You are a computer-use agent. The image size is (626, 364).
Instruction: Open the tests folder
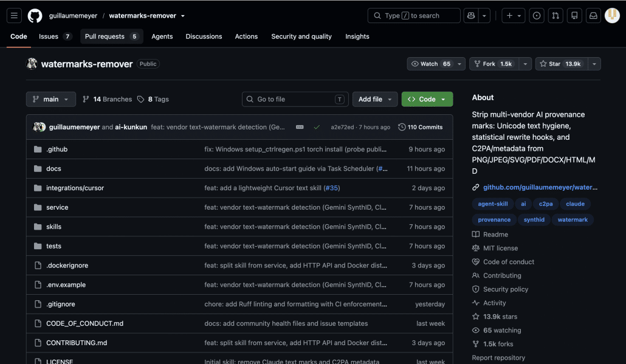[x=53, y=246]
